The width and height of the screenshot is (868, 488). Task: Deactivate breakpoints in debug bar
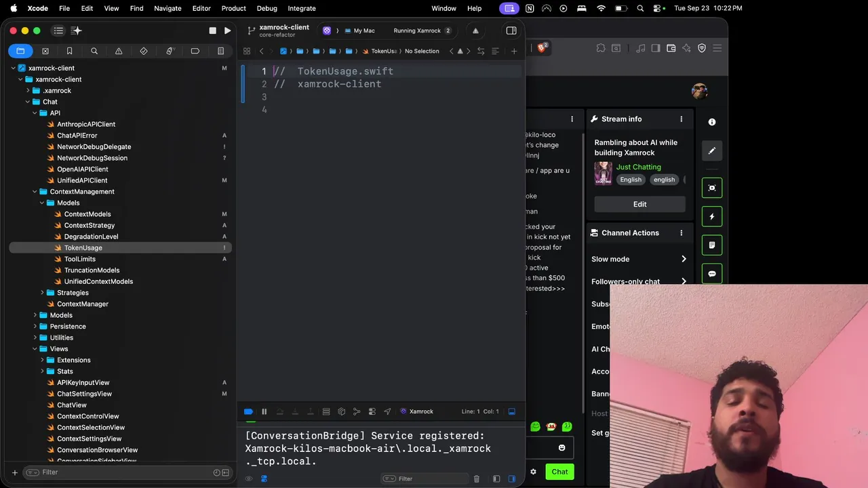pyautogui.click(x=248, y=411)
